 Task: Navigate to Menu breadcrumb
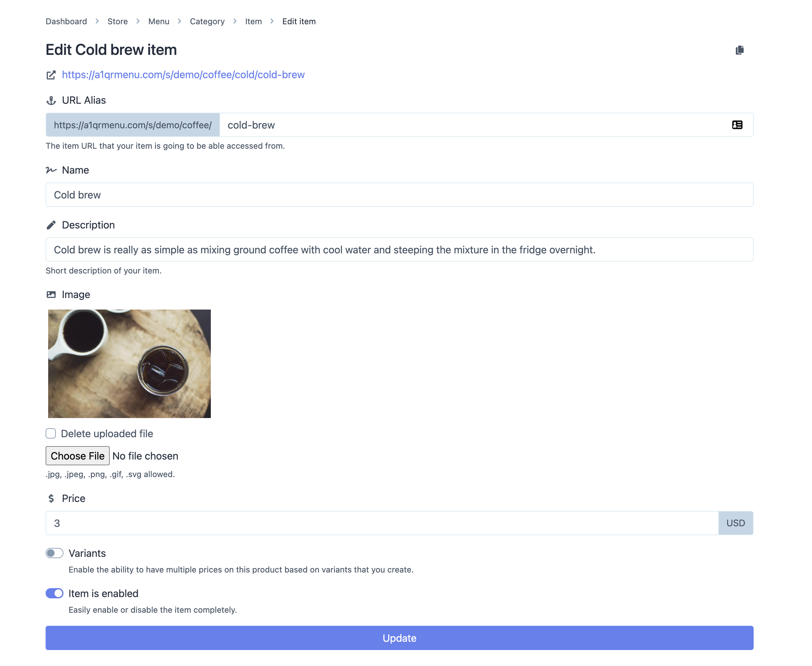[159, 21]
